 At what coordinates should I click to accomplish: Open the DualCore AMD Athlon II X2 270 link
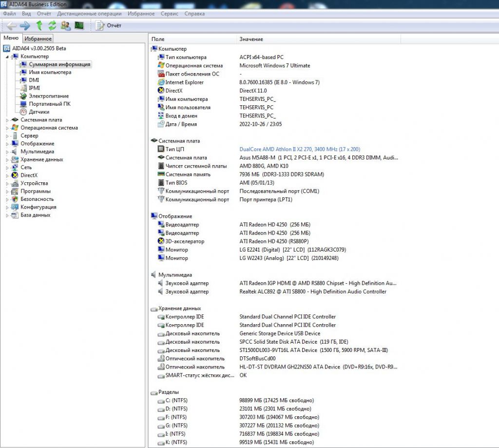(300, 149)
